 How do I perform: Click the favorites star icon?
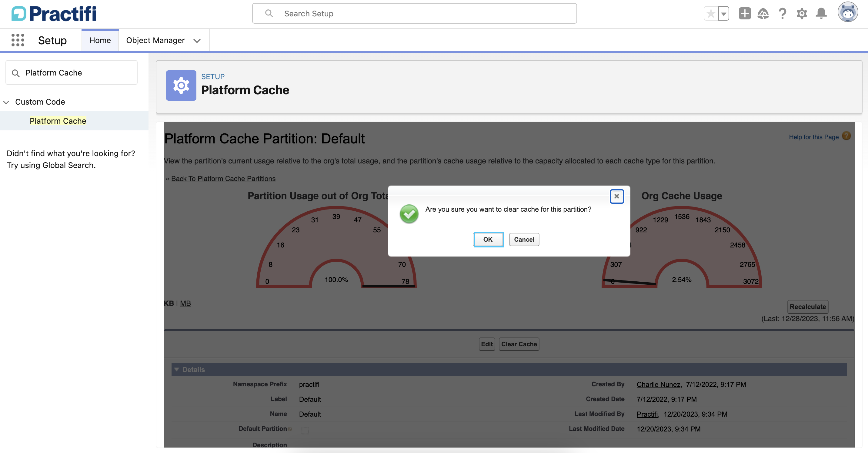tap(711, 14)
